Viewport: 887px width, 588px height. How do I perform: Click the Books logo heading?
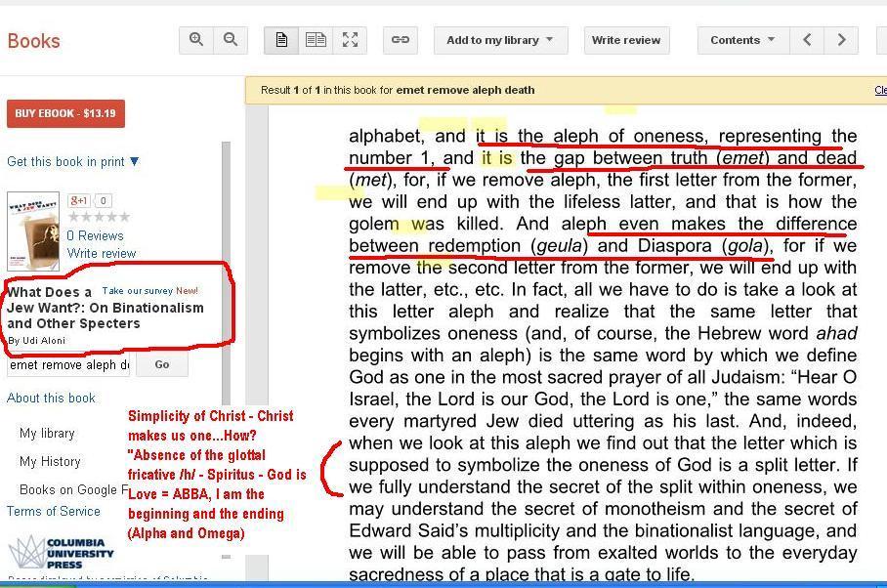tap(34, 41)
